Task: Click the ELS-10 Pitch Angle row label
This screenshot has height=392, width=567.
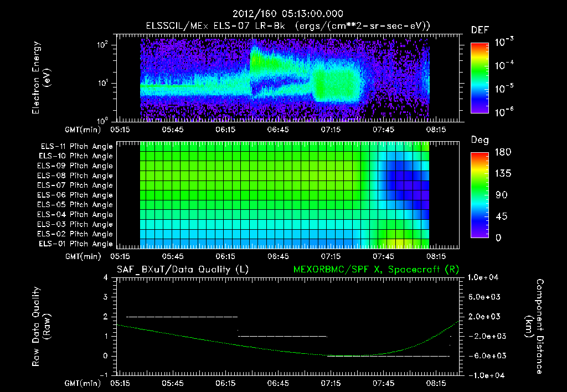Action: click(x=76, y=156)
